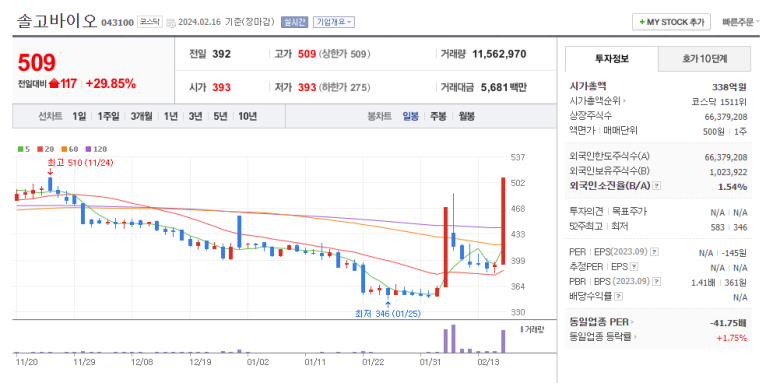Click the 투자의견 link
This screenshot has height=383, width=773.
pos(586,212)
